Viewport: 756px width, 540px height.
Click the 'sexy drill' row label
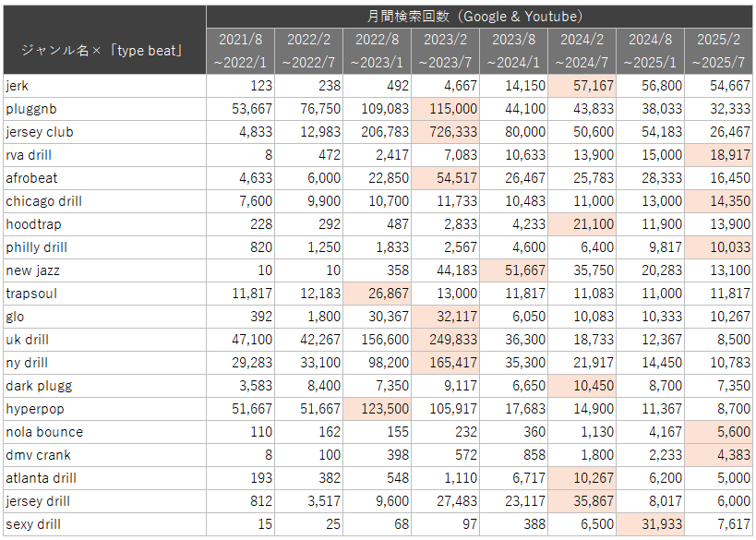pos(105,524)
